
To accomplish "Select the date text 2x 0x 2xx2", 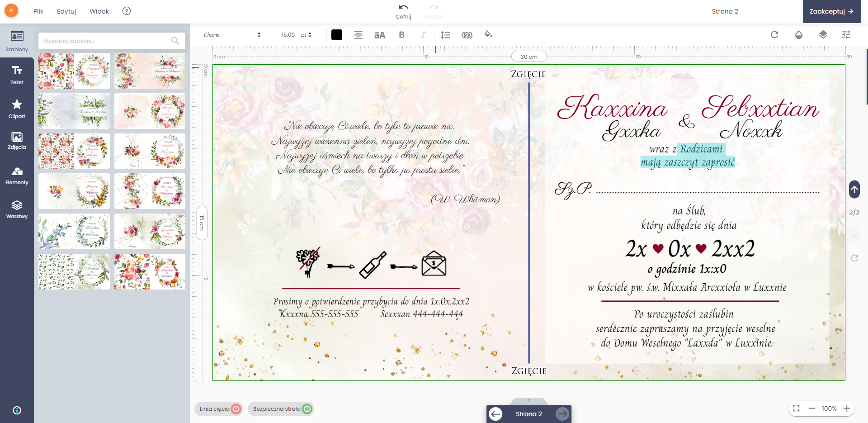I will 690,248.
